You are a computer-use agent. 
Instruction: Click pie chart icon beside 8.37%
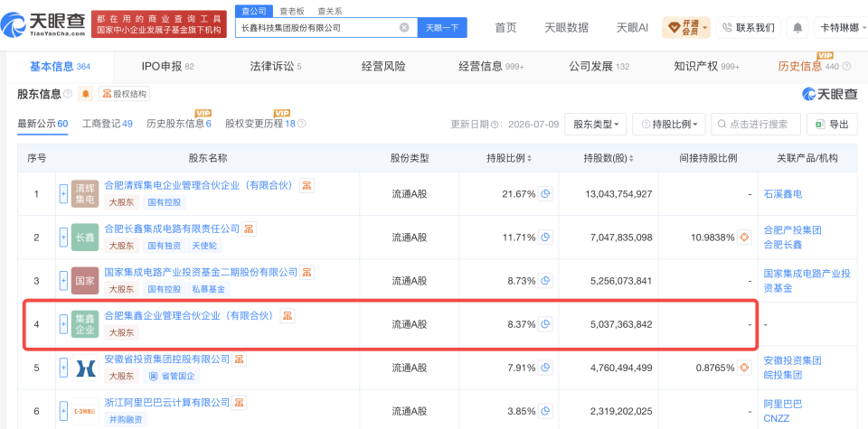pyautogui.click(x=546, y=324)
